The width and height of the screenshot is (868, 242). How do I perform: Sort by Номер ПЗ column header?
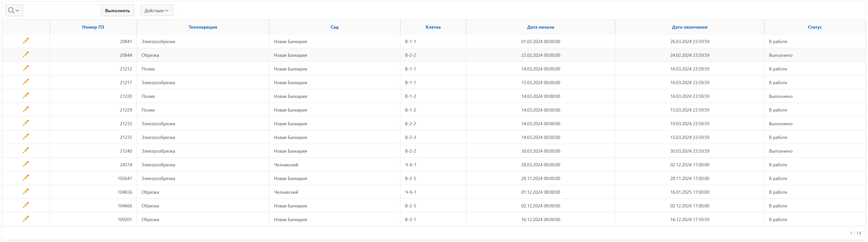tap(93, 27)
